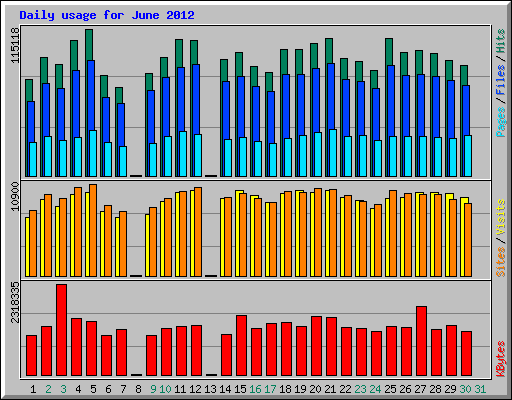Click day label 23 on the axis
The width and height of the screenshot is (512, 400).
[360, 389]
